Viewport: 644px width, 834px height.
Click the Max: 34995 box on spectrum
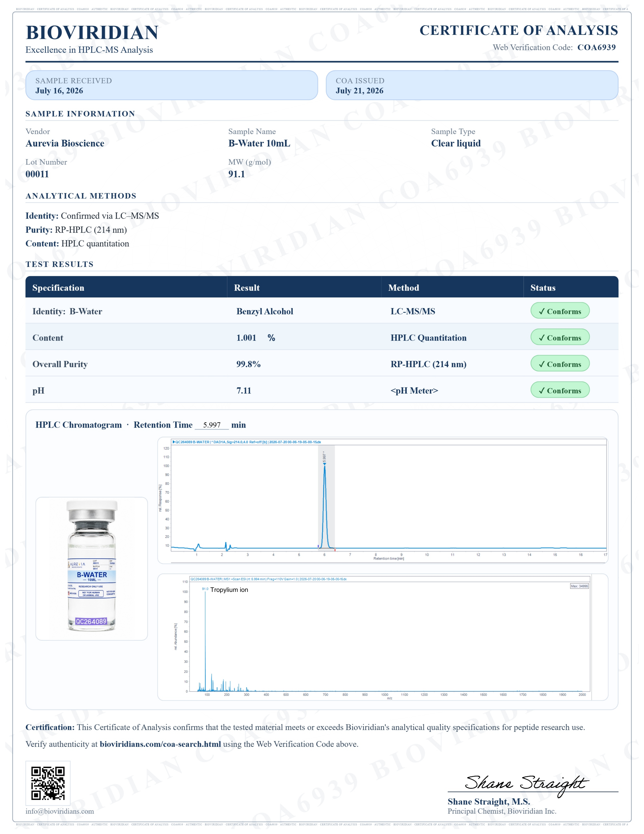pyautogui.click(x=579, y=586)
